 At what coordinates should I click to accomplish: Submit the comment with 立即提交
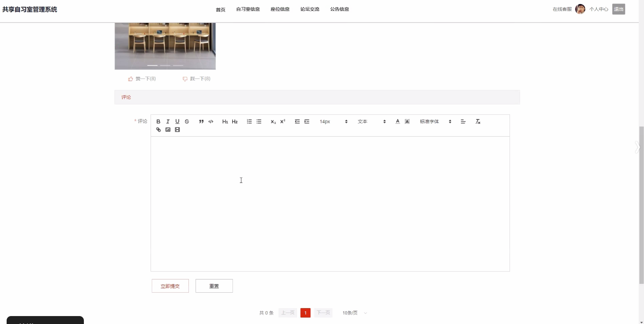click(x=170, y=286)
